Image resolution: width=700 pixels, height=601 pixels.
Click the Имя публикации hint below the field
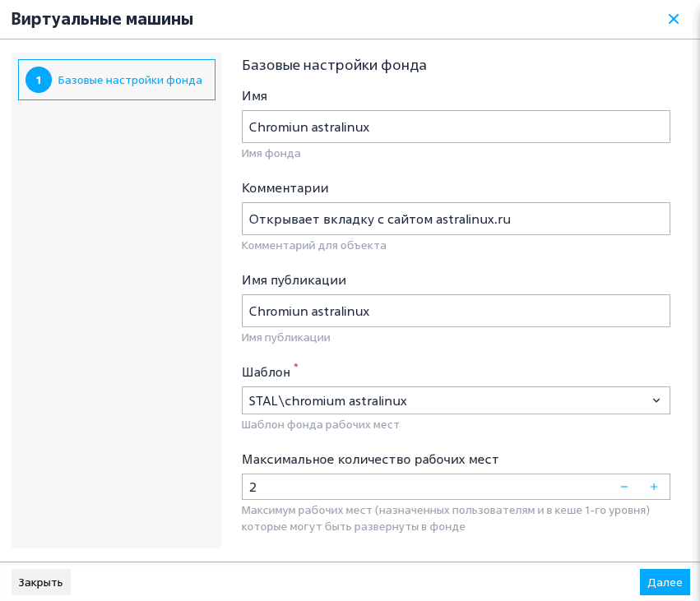(285, 338)
